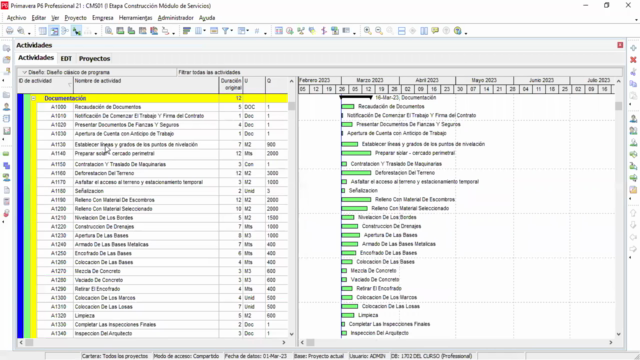Open the Herramientas menu

point(136,18)
